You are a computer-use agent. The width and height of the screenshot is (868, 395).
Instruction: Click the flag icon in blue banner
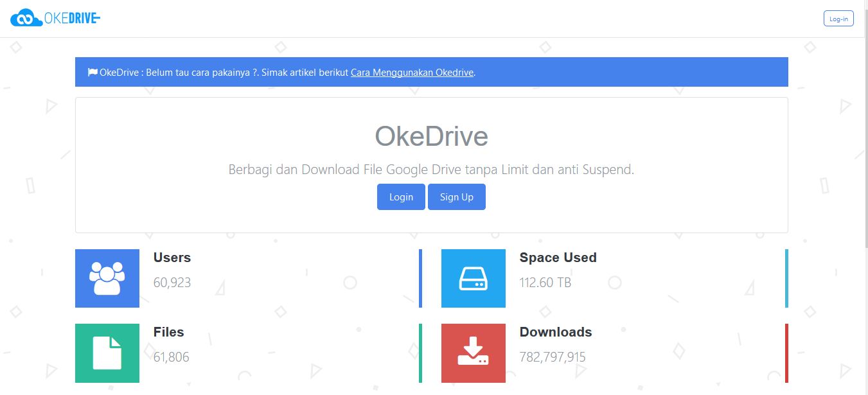pos(93,72)
